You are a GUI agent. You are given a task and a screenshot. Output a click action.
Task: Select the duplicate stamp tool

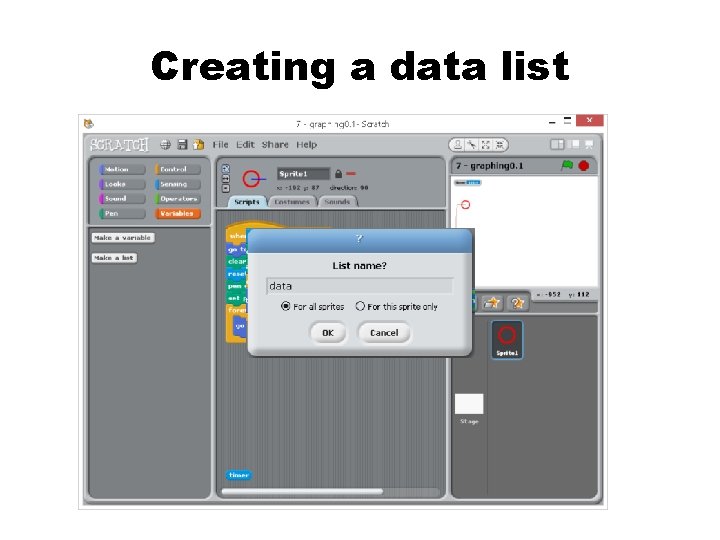coord(458,145)
